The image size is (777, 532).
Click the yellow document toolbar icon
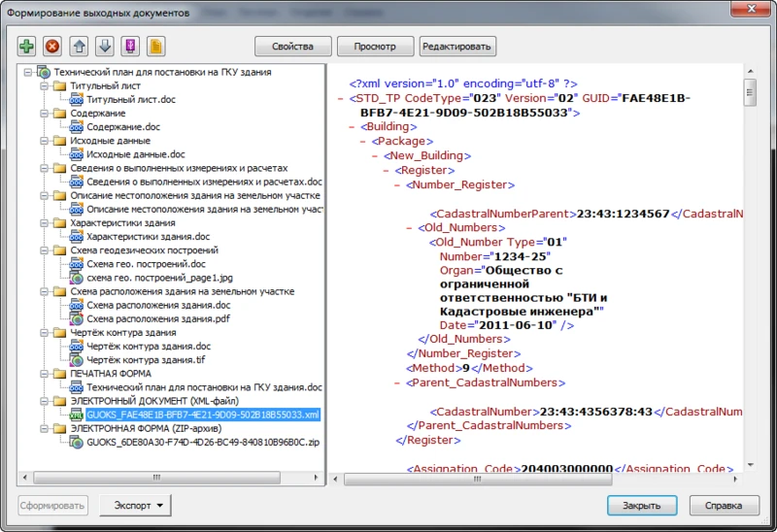155,46
